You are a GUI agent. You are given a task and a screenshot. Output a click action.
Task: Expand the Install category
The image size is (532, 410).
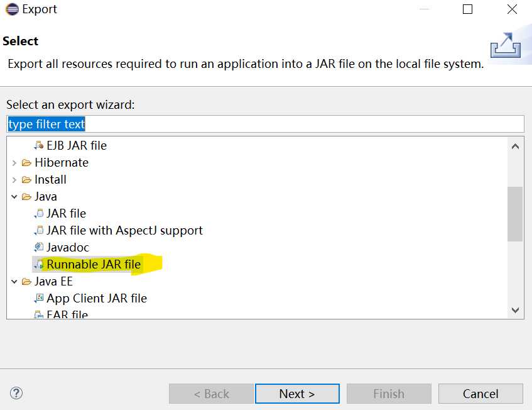14,180
